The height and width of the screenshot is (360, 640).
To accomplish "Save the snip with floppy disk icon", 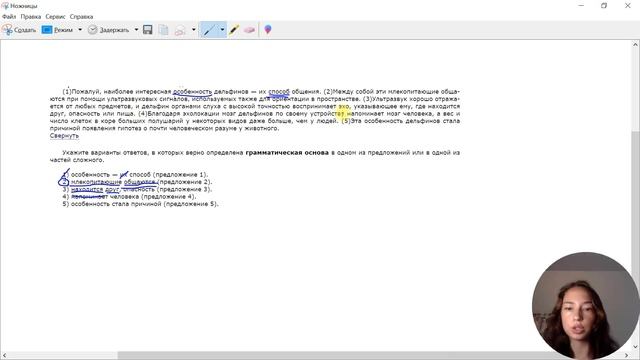I will [148, 30].
